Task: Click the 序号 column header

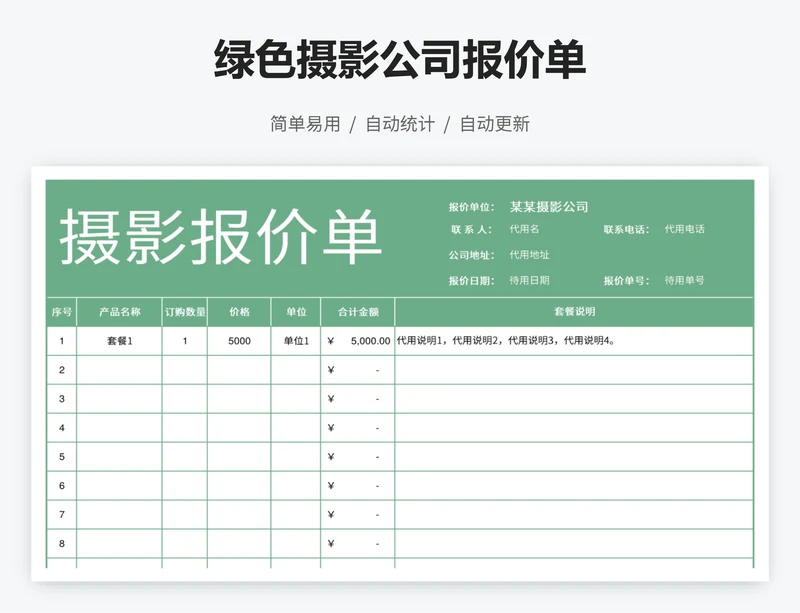Action: coord(62,312)
